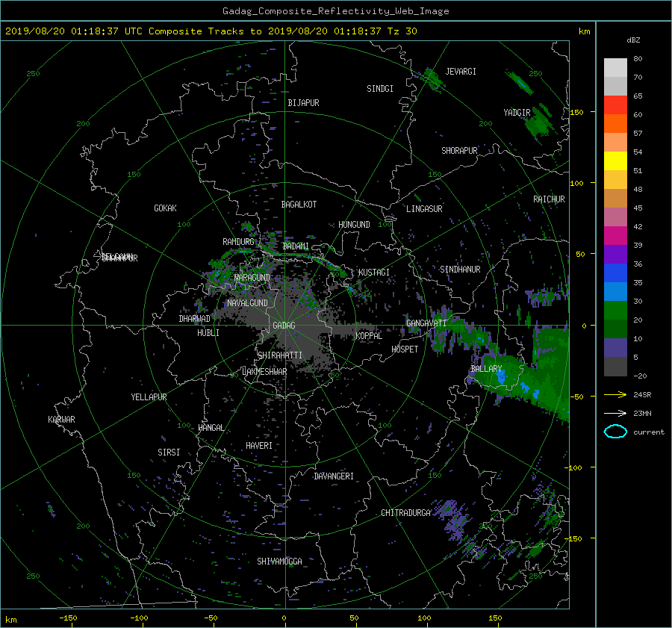Click the SHORAPUR city label

459,151
